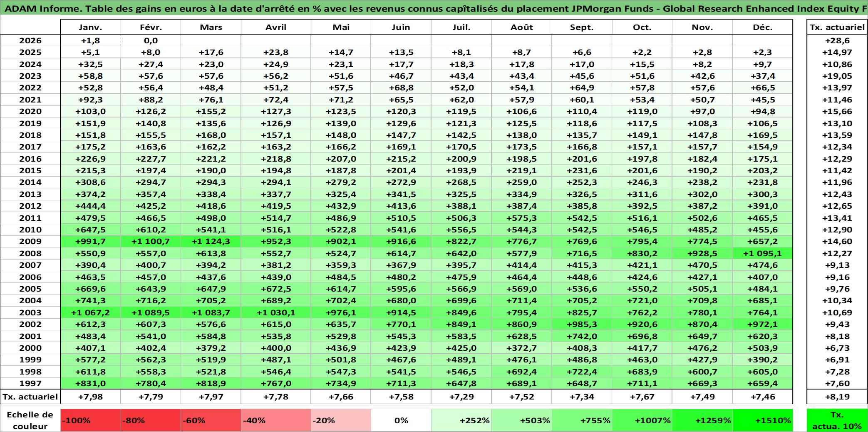This screenshot has height=432, width=868.
Task: Select the 'Juil.' column header
Action: pyautogui.click(x=461, y=27)
